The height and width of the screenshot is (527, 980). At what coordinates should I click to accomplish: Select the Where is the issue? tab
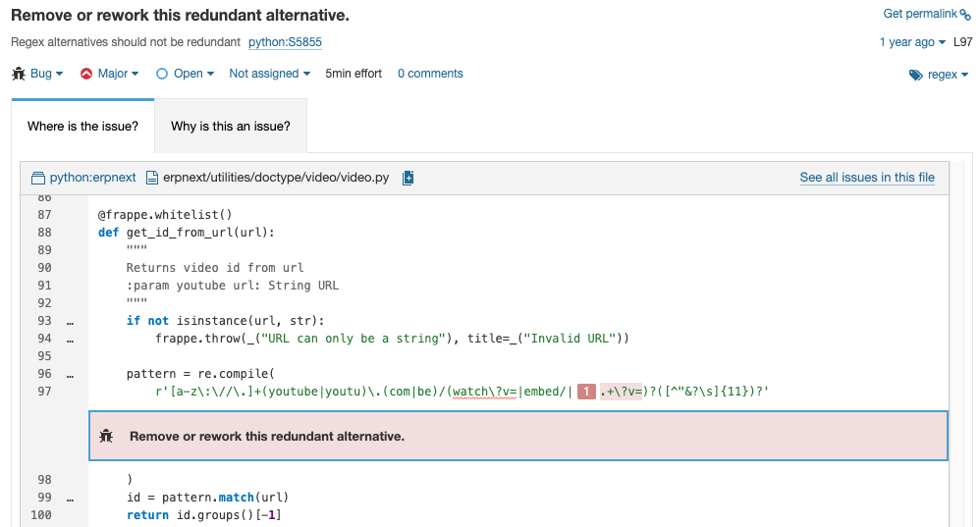click(x=82, y=127)
